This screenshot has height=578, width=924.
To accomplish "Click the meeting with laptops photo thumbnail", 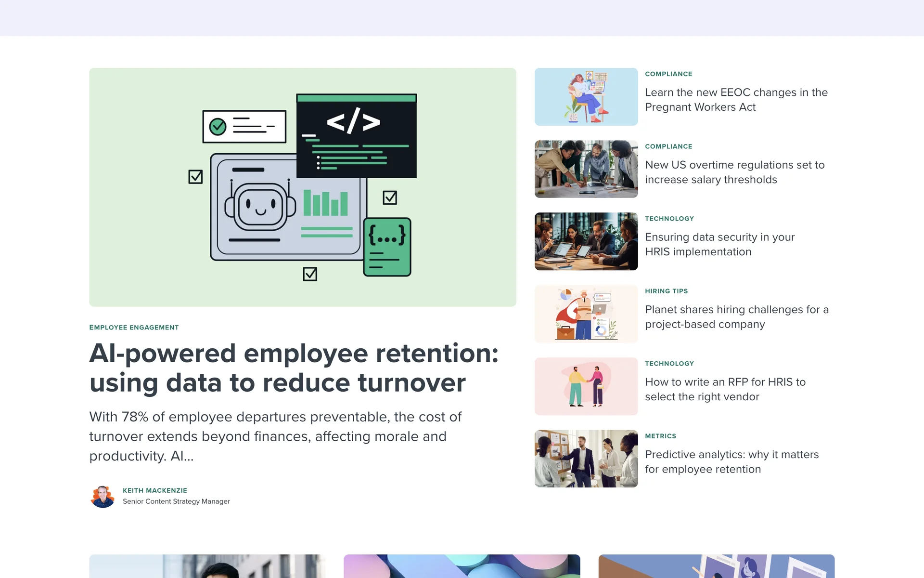I will click(586, 241).
